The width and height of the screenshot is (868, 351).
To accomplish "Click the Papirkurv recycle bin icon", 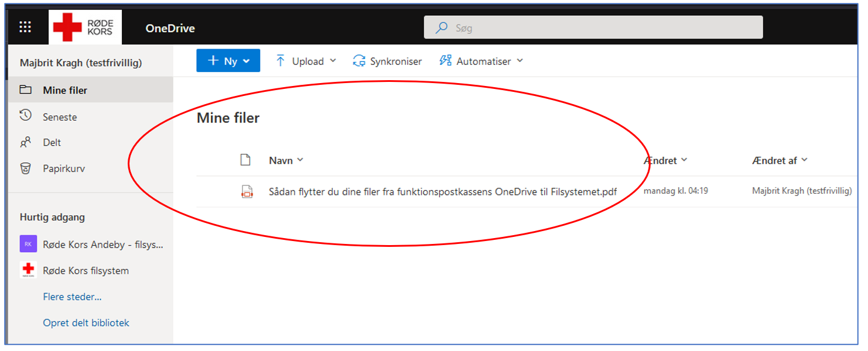I will (x=25, y=168).
